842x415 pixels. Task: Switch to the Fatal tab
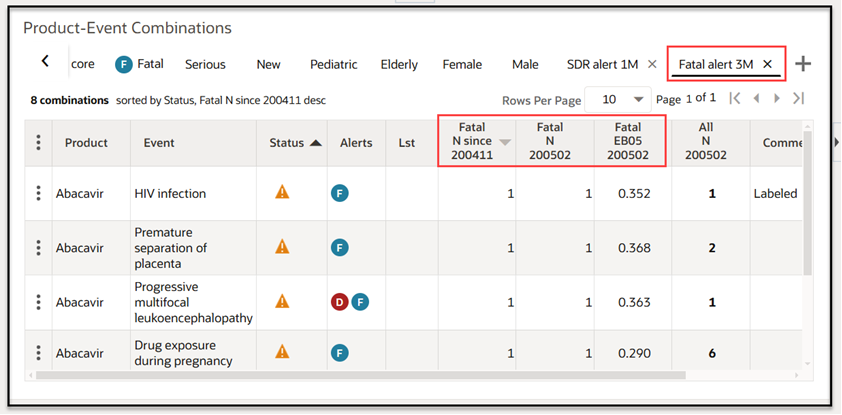coord(139,64)
